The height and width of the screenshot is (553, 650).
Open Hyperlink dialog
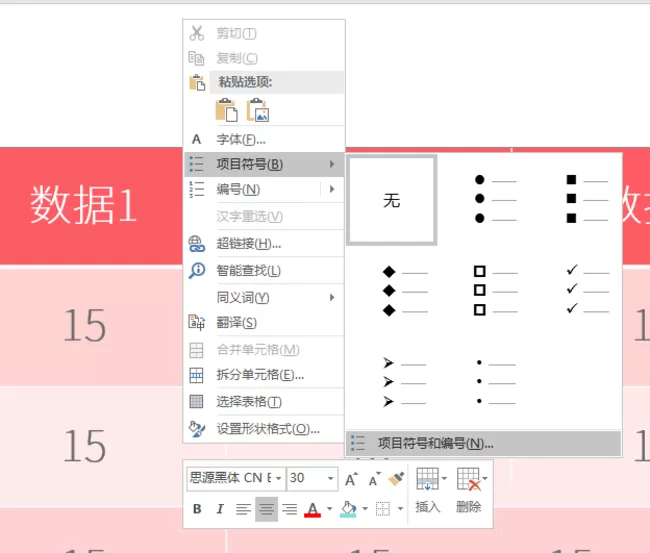click(264, 243)
